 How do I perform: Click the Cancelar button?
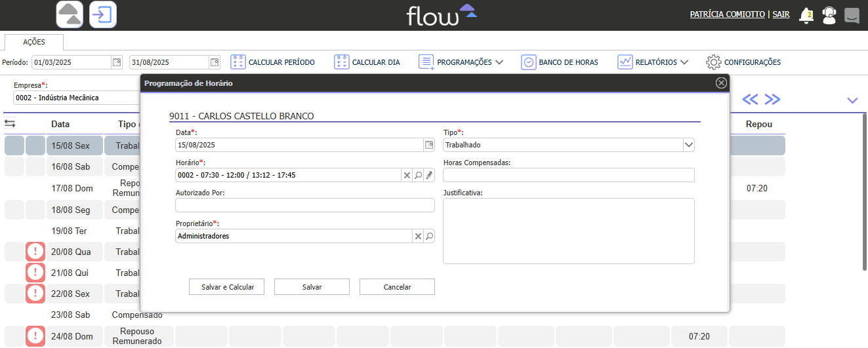click(397, 287)
